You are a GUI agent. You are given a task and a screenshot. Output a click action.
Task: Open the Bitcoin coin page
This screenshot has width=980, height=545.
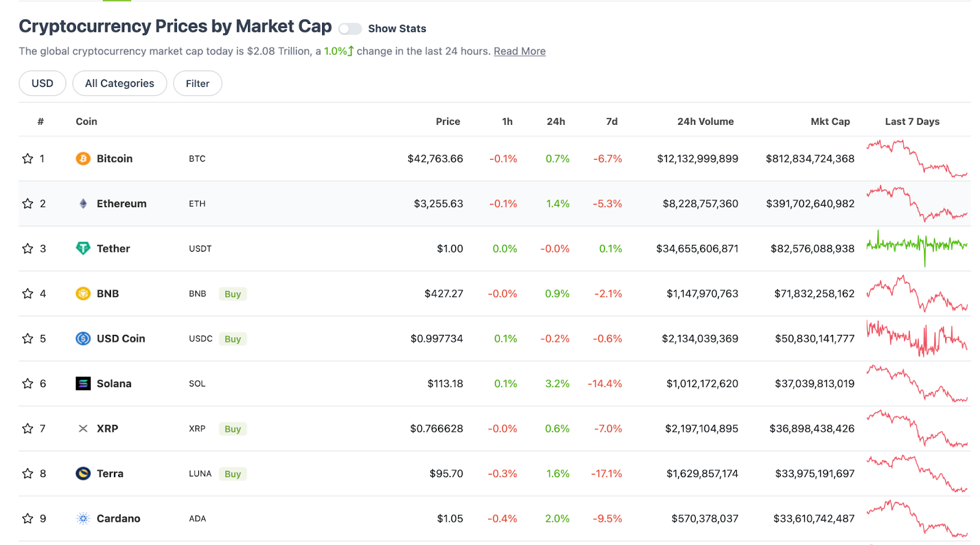(115, 159)
